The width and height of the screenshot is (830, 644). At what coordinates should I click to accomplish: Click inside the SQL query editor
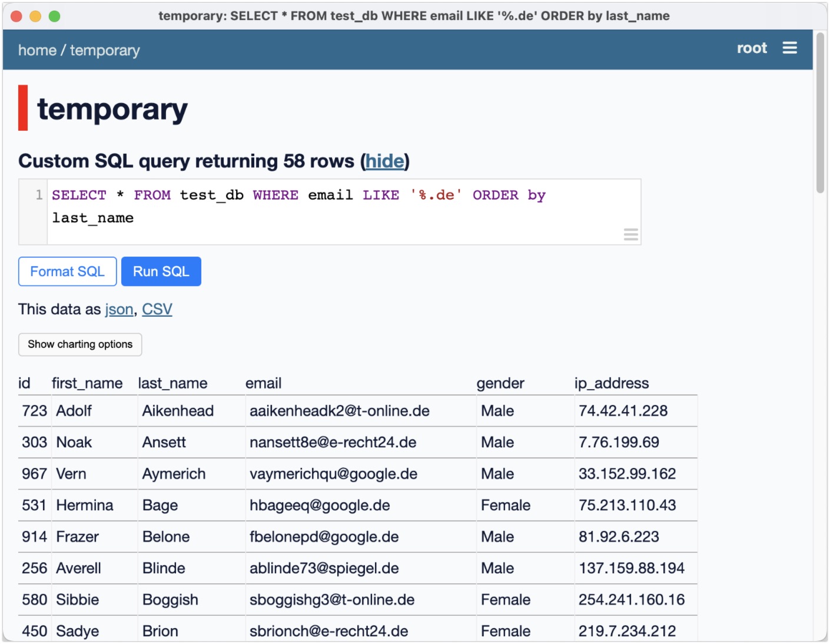point(344,212)
